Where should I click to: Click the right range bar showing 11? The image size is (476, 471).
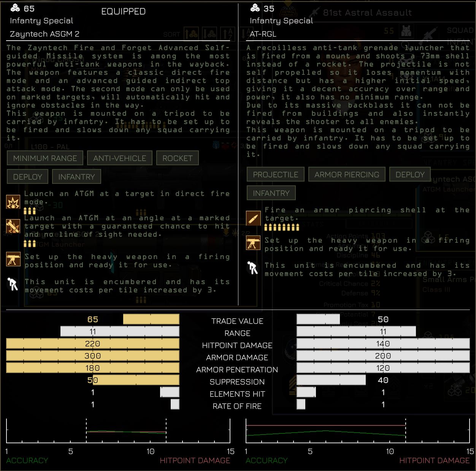click(x=356, y=331)
